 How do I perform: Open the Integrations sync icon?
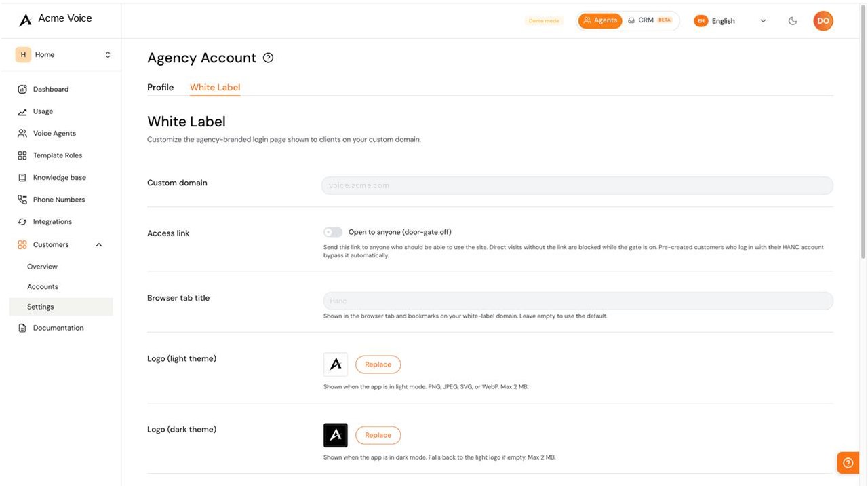22,222
